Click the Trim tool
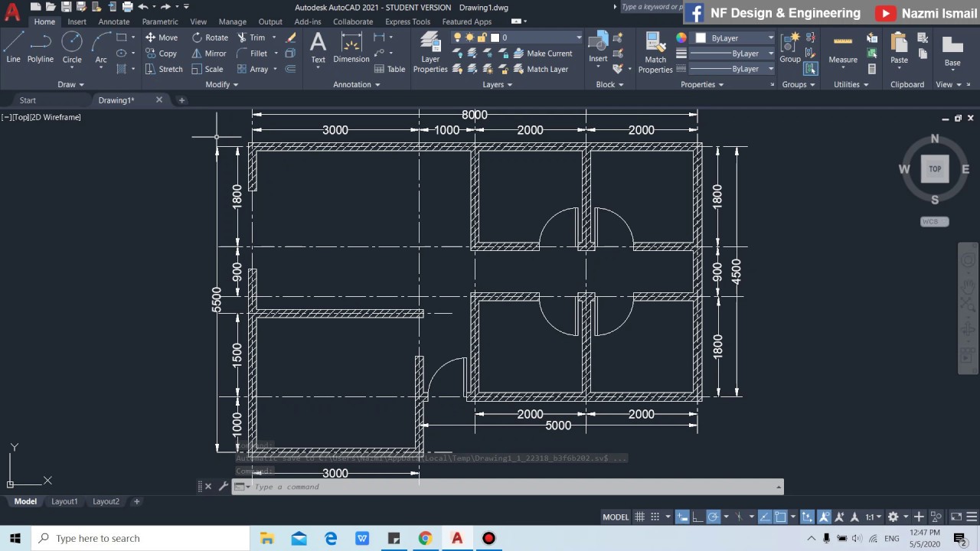 (251, 37)
